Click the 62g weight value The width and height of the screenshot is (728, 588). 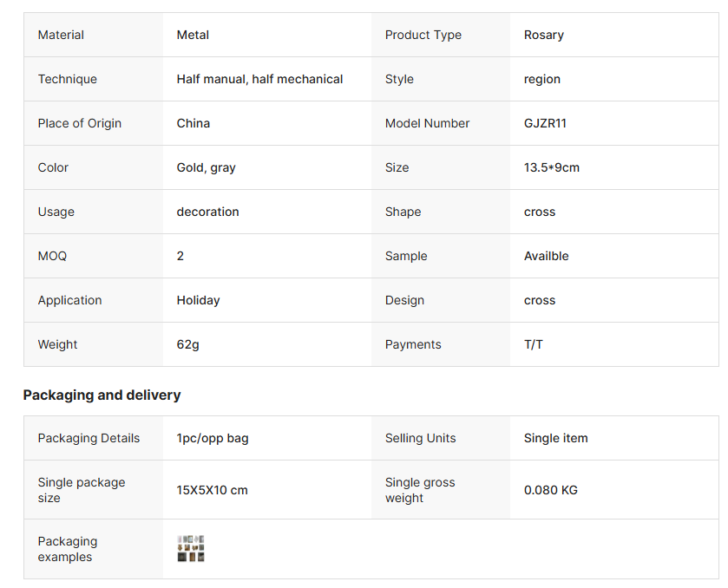(x=187, y=345)
